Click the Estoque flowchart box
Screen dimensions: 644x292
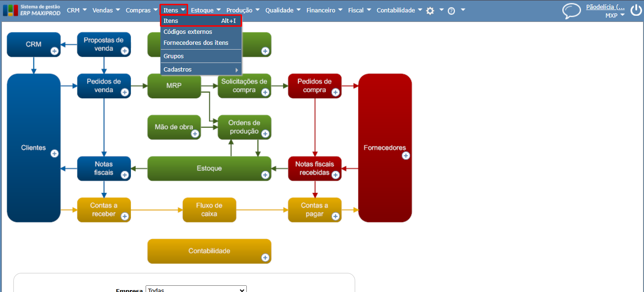pos(209,168)
